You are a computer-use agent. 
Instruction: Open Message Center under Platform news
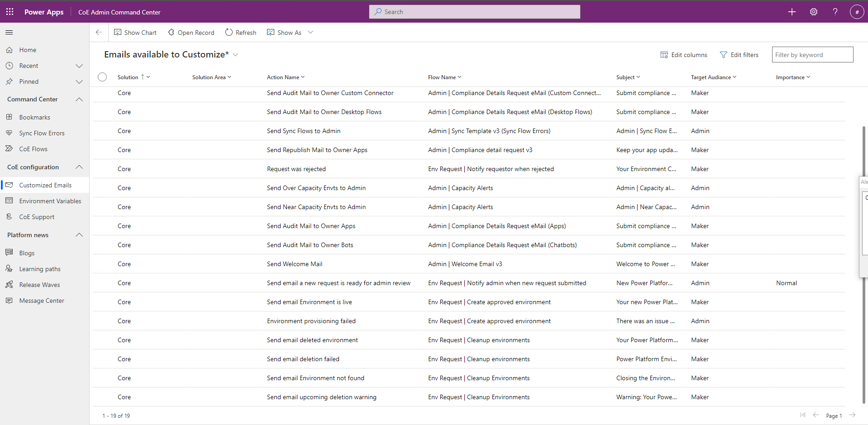click(41, 300)
